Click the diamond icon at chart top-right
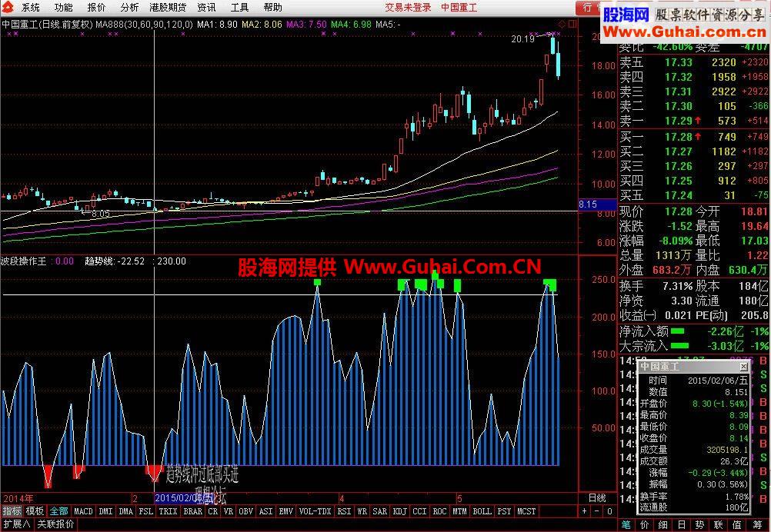The width and height of the screenshot is (771, 532). [x=562, y=24]
